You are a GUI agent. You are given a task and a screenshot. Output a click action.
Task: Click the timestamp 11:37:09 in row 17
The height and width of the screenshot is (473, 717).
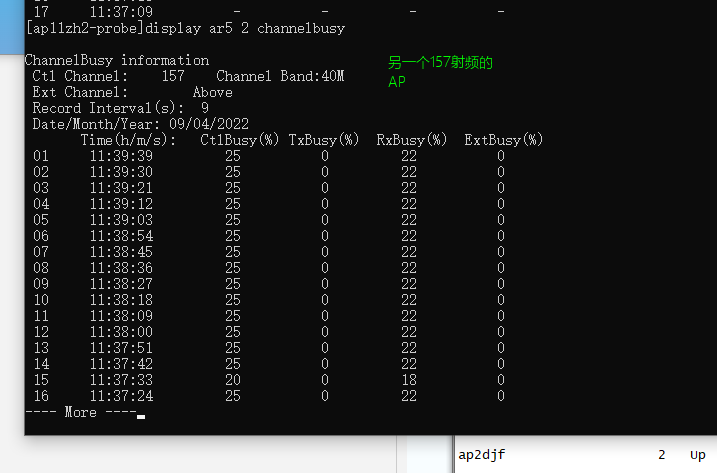121,12
